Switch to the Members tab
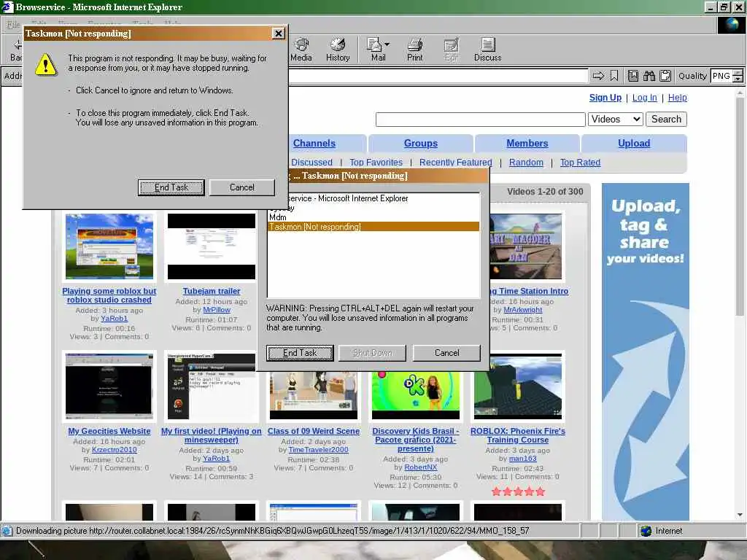This screenshot has width=747, height=560. point(527,144)
